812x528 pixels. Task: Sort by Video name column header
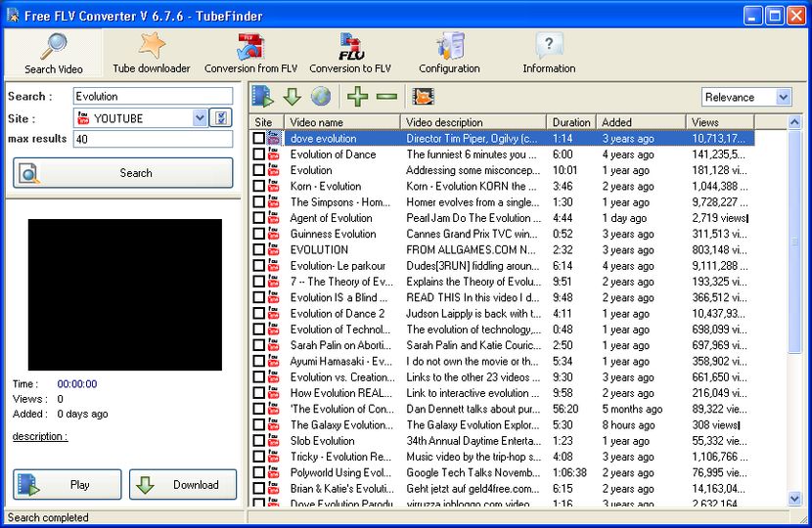pos(342,122)
